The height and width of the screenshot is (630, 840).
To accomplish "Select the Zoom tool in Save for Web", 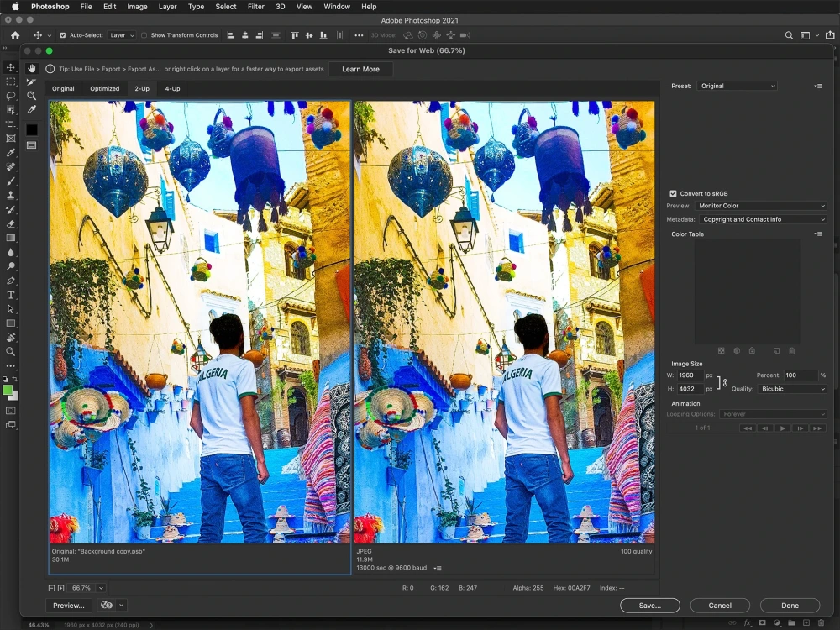I will [32, 96].
